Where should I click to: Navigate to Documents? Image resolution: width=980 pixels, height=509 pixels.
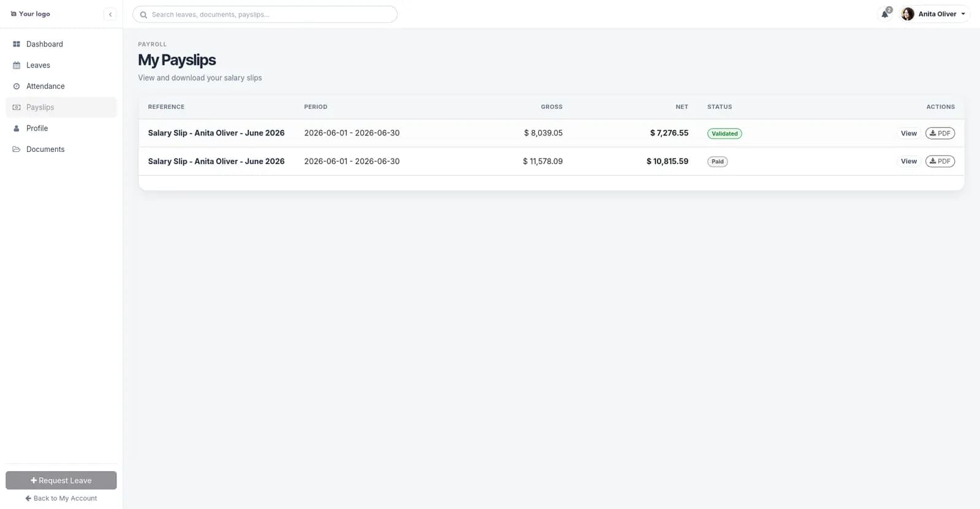61,149
